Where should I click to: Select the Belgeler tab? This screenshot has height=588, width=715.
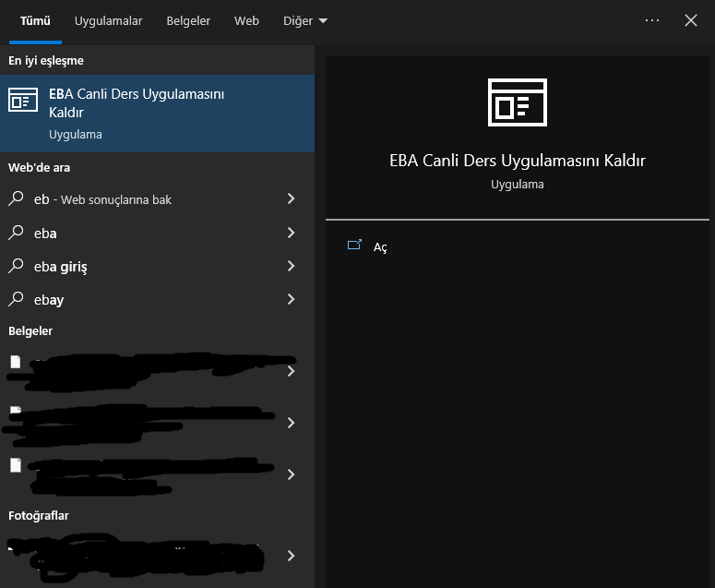pyautogui.click(x=188, y=21)
